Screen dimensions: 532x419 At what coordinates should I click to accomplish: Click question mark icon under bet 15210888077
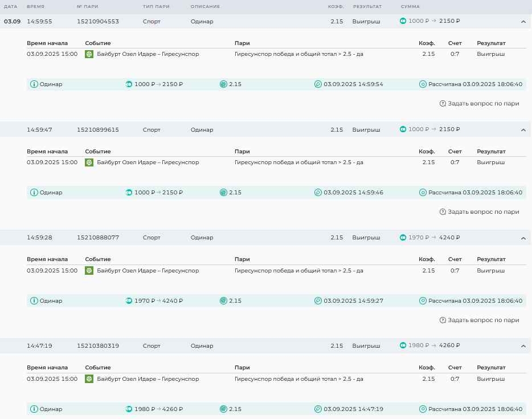[443, 320]
